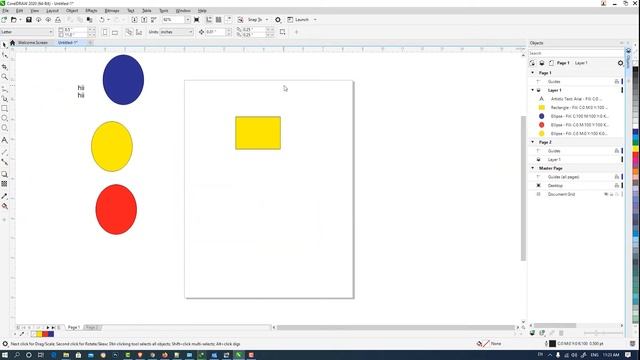Toggle Show guidelines icon in toolbar

(229, 20)
